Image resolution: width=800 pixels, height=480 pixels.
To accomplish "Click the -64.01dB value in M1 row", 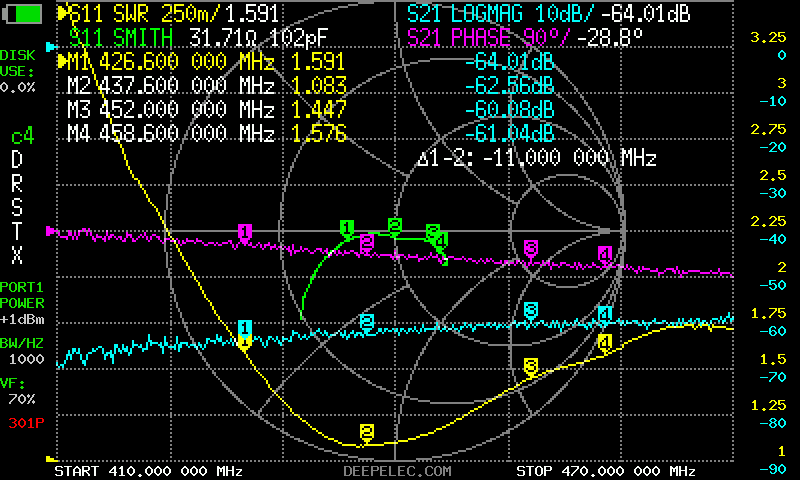I will [509, 62].
